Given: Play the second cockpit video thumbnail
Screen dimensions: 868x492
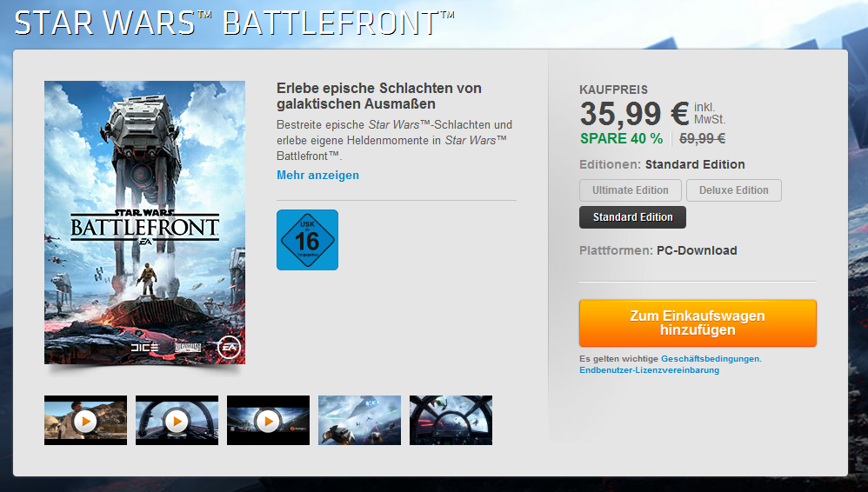Looking at the screenshot, I should coord(177,420).
